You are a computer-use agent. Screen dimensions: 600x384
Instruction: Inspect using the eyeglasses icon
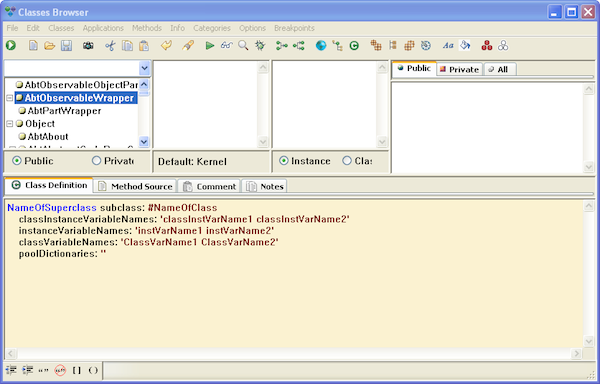[227, 46]
